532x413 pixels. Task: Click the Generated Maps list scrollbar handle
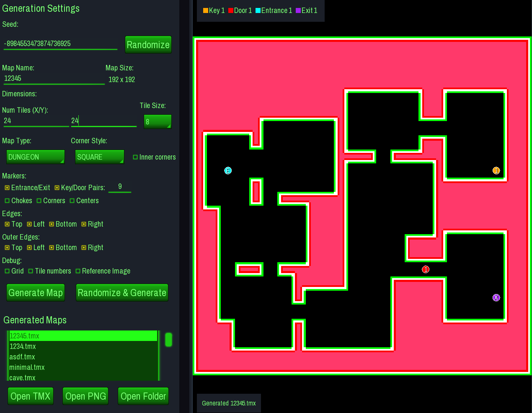point(168,340)
